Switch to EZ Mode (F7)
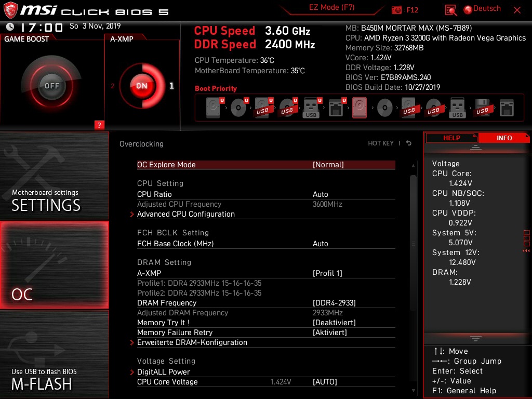 (331, 7)
